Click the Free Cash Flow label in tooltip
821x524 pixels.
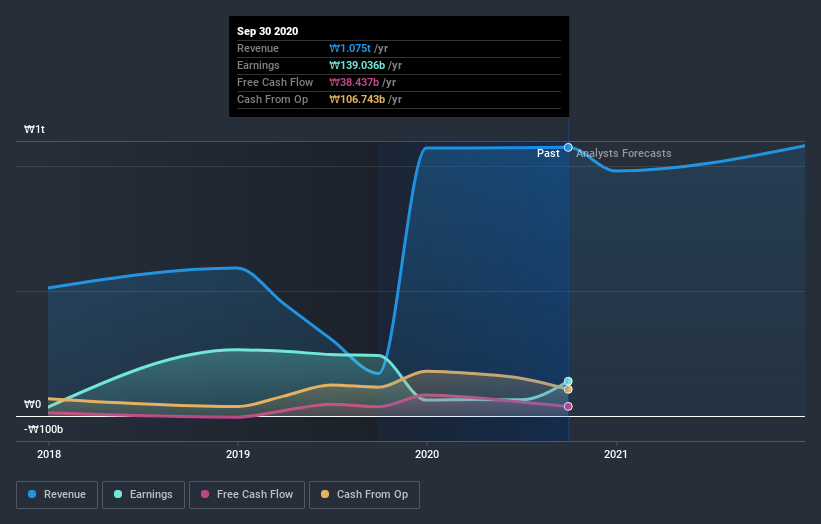(x=275, y=82)
